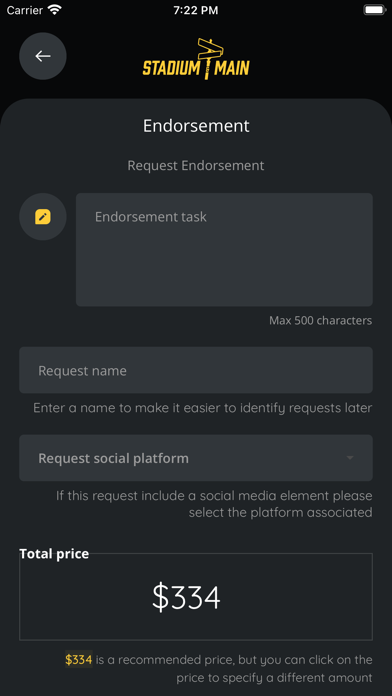
Task: Tap the social media platform hint text
Action: tap(214, 504)
